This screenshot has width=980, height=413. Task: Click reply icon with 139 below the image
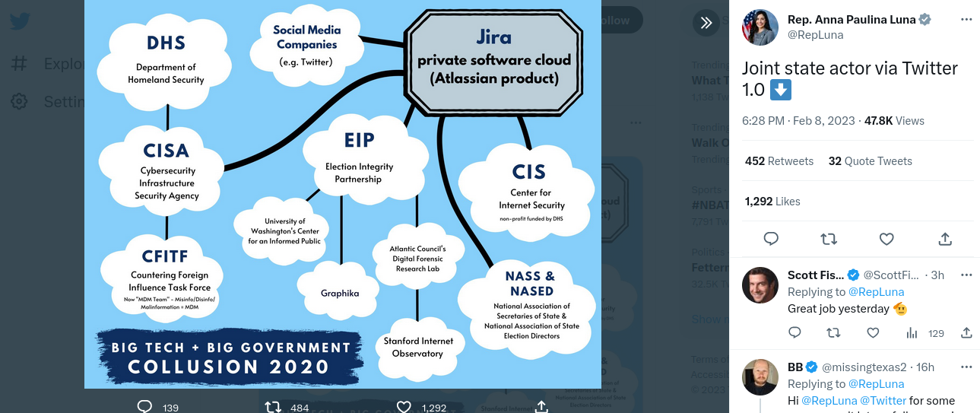[x=146, y=407]
